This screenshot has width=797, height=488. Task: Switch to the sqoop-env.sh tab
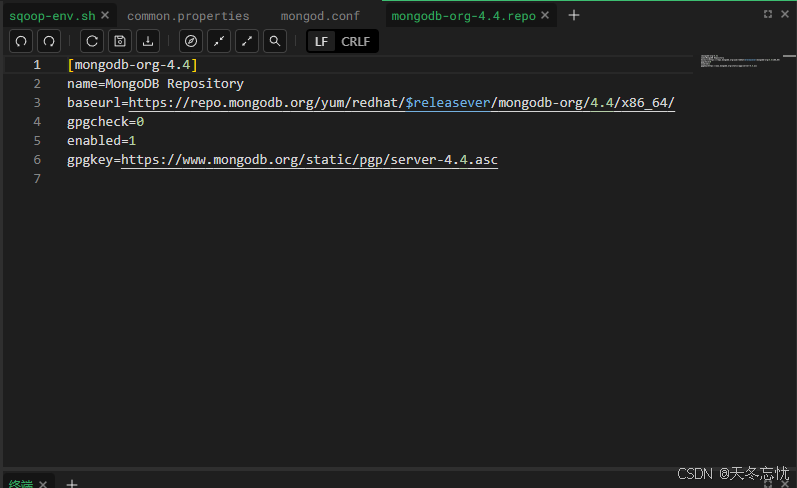52,16
